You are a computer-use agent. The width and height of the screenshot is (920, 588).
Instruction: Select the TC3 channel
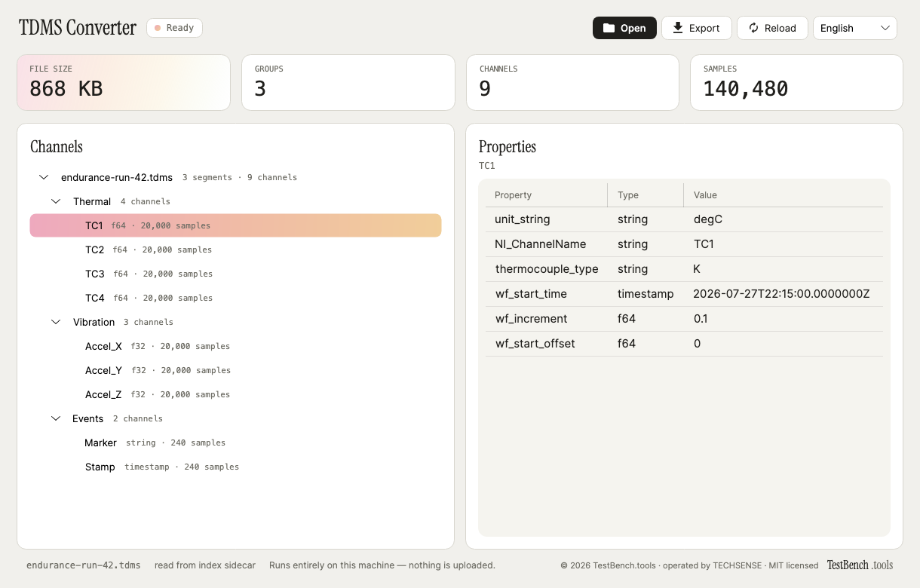pyautogui.click(x=235, y=274)
